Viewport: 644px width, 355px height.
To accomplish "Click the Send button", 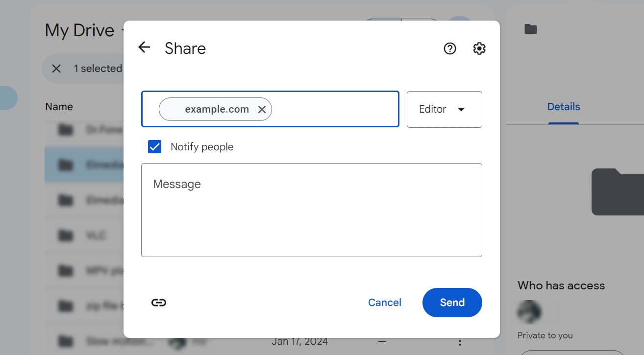I will (451, 302).
